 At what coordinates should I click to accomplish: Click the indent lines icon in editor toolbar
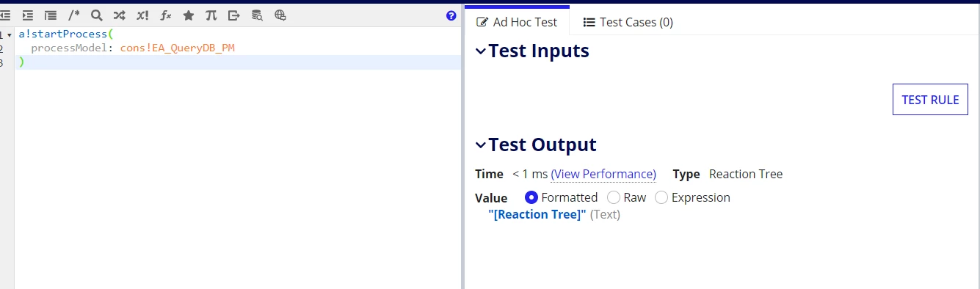point(28,15)
